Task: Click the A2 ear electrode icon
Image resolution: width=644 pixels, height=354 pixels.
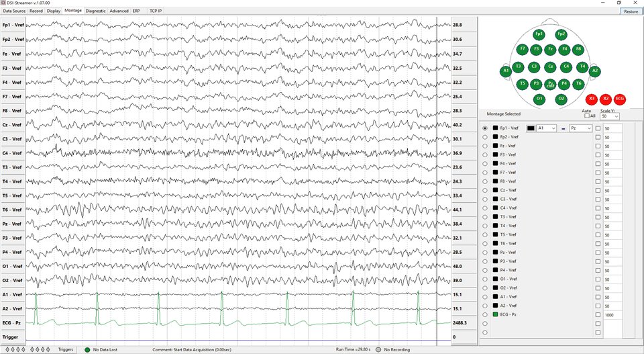Action: (x=594, y=71)
